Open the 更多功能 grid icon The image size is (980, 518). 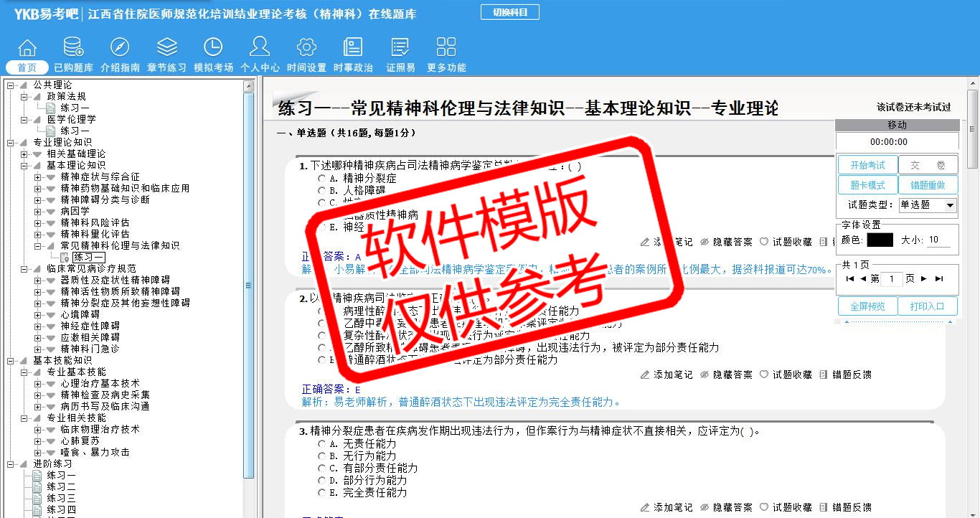pos(446,48)
